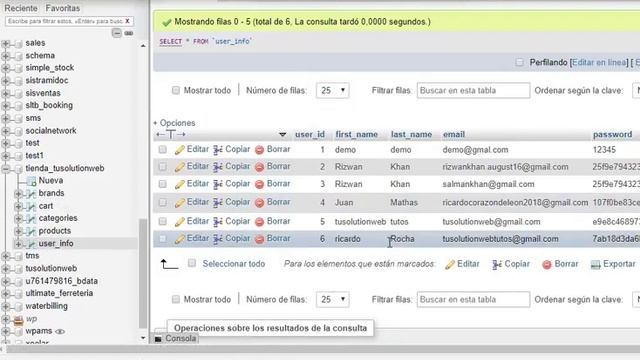Sort by password column header

pos(612,134)
